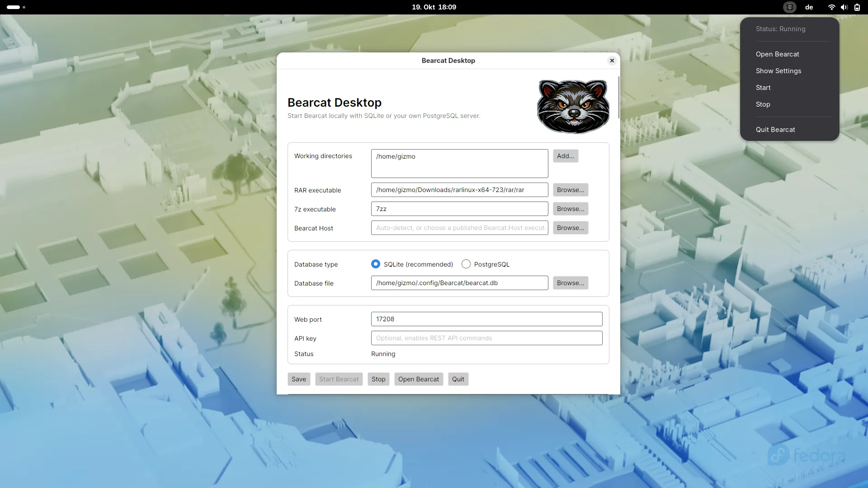This screenshot has height=488, width=868.
Task: Click the 7z executable field
Action: pos(459,209)
